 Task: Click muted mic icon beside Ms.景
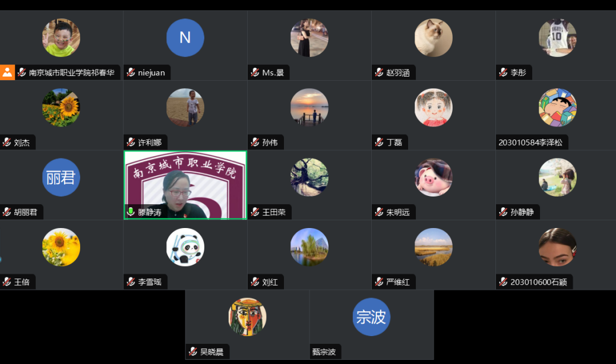(255, 72)
